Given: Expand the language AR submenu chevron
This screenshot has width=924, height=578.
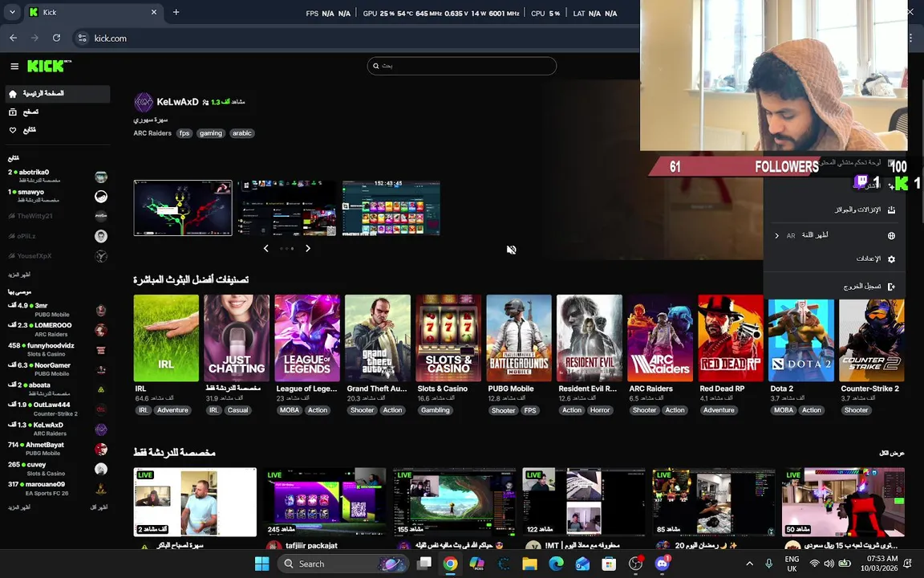Looking at the screenshot, I should pos(776,235).
